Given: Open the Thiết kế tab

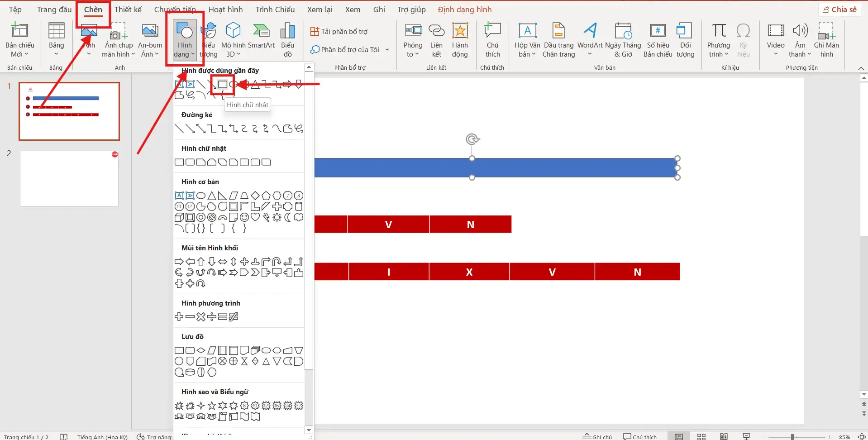Looking at the screenshot, I should [128, 10].
